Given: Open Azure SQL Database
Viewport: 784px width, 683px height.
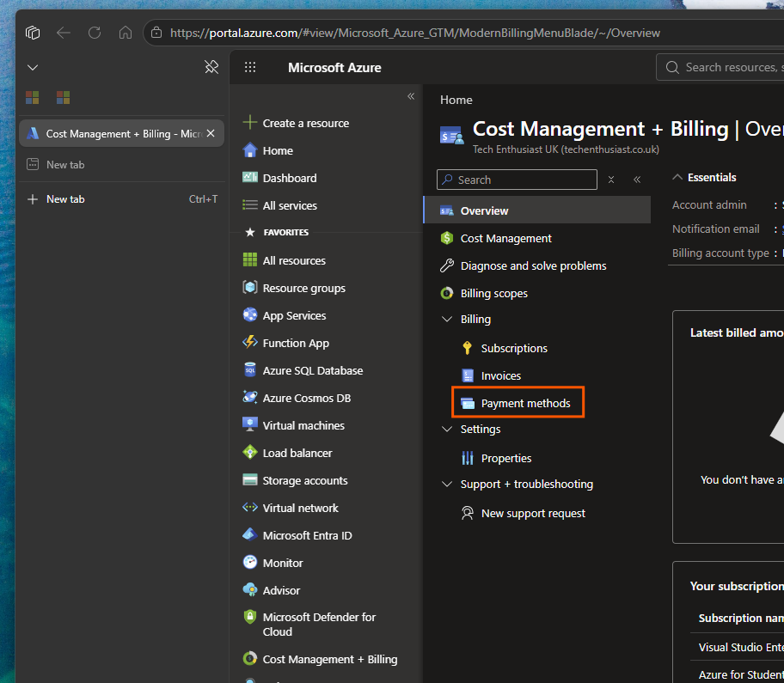Looking at the screenshot, I should (x=303, y=371).
